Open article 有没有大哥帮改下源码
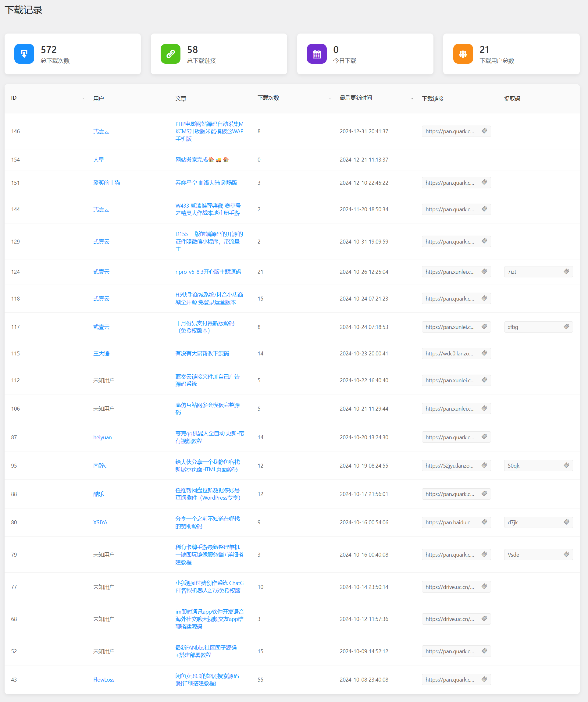 (202, 353)
